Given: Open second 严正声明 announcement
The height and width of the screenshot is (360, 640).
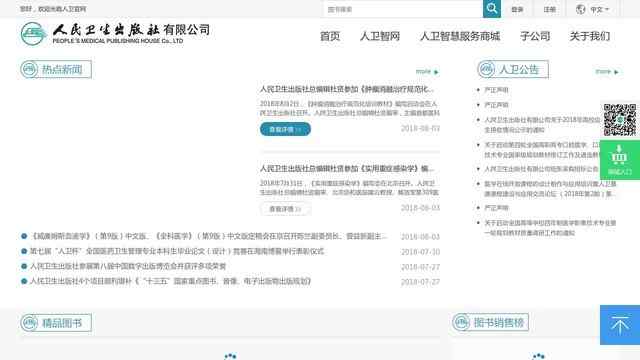Looking at the screenshot, I should click(496, 105).
